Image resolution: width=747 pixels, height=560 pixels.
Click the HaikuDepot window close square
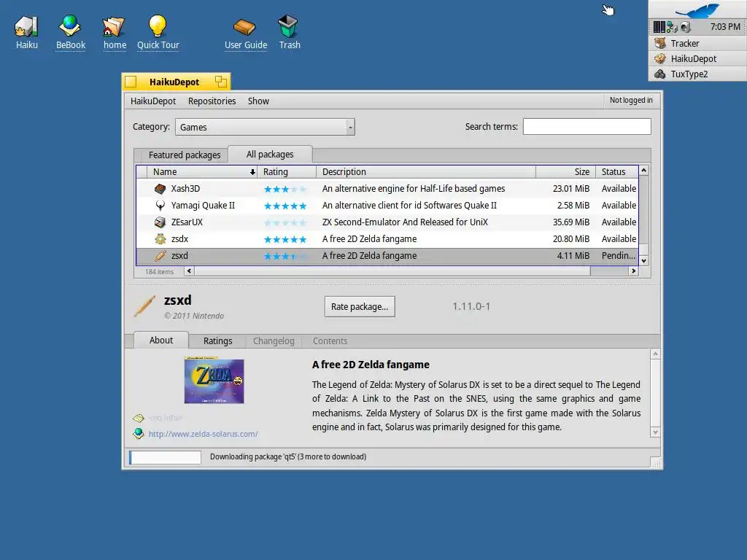coord(131,82)
